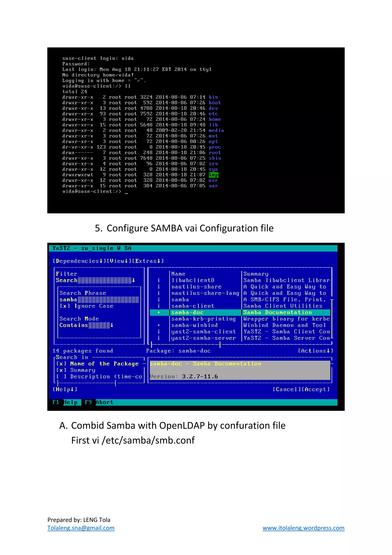Select the samba-winbind package row

coord(240,325)
